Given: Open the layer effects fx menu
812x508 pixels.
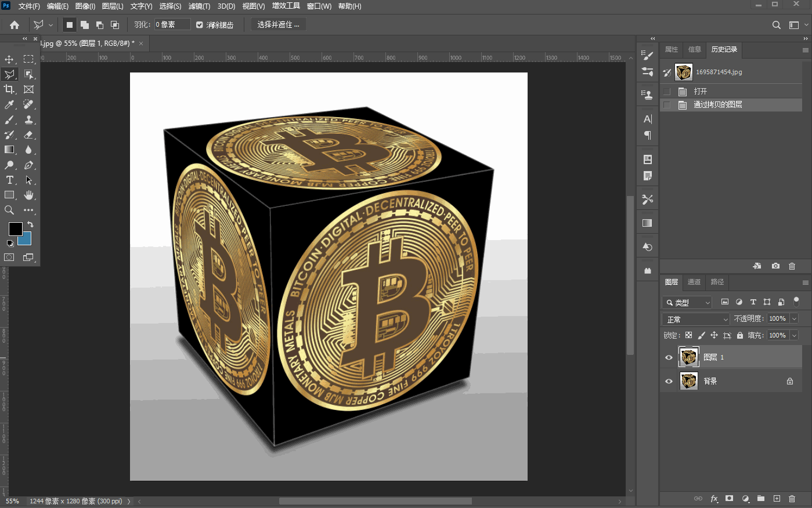Looking at the screenshot, I should pyautogui.click(x=714, y=498).
